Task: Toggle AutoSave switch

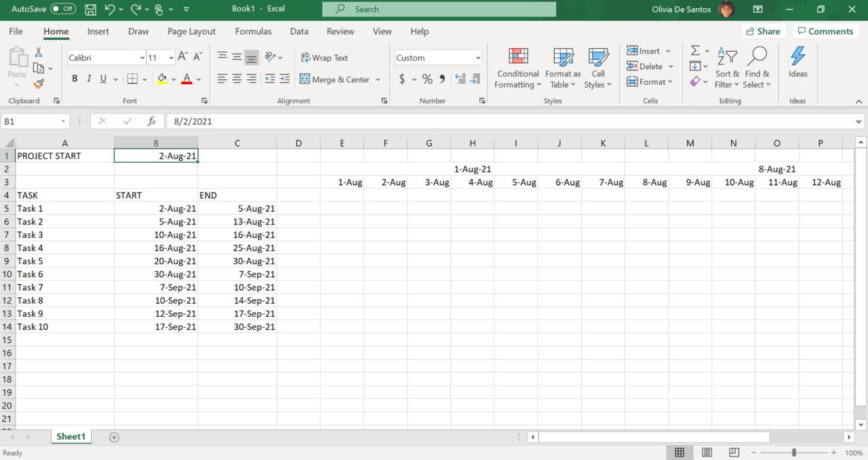Action: coord(63,9)
